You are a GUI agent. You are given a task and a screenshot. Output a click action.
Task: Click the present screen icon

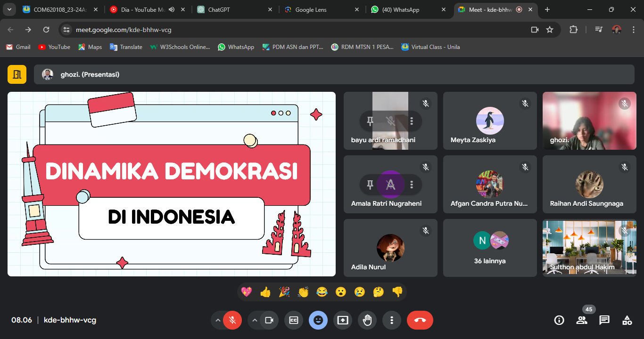click(x=343, y=320)
